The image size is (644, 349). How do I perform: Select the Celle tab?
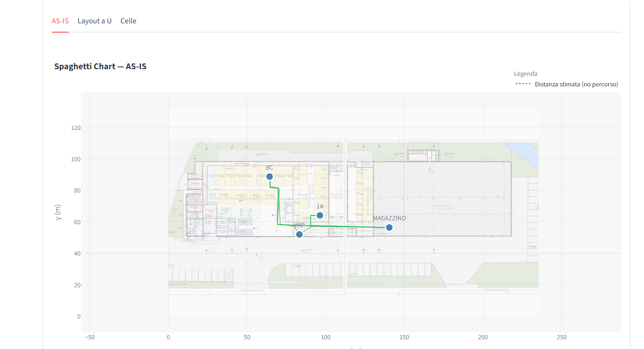tap(129, 21)
